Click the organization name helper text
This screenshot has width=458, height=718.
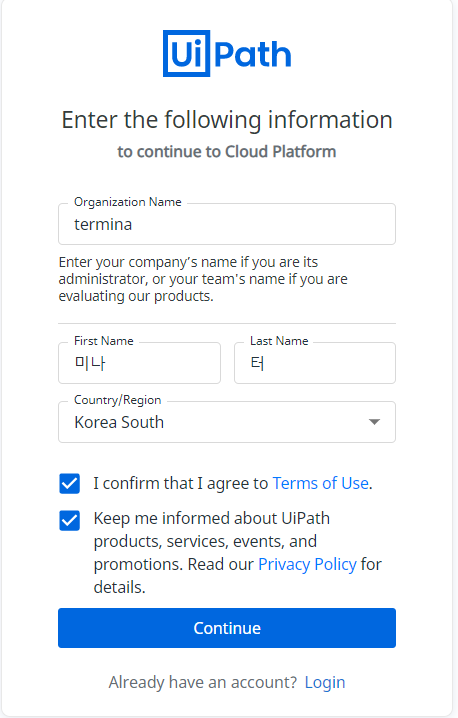tap(203, 279)
